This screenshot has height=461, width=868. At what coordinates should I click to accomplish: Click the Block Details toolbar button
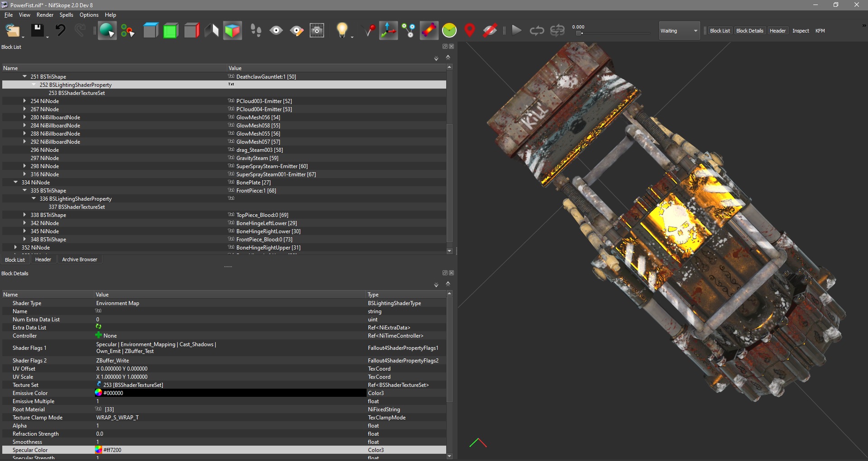click(749, 31)
